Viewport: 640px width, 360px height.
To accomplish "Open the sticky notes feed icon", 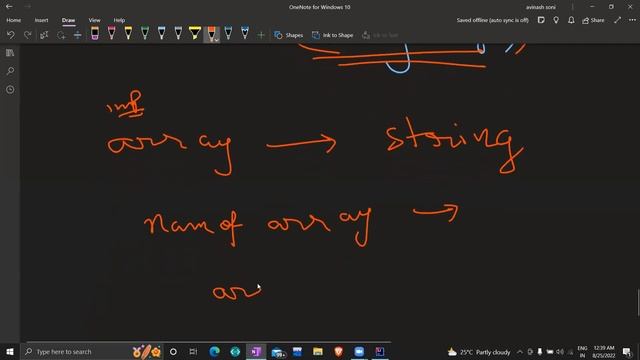I will click(541, 20).
